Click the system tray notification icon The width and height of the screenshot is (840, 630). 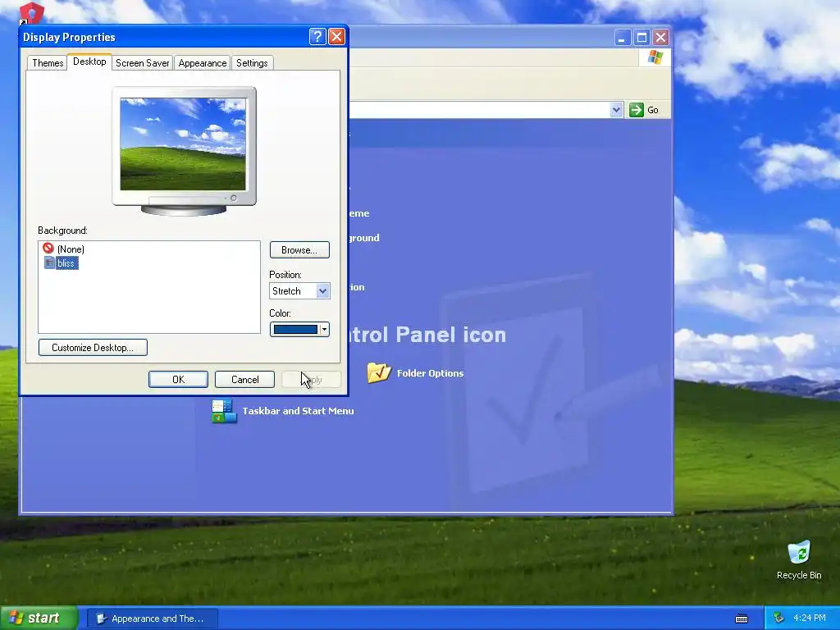[779, 619]
